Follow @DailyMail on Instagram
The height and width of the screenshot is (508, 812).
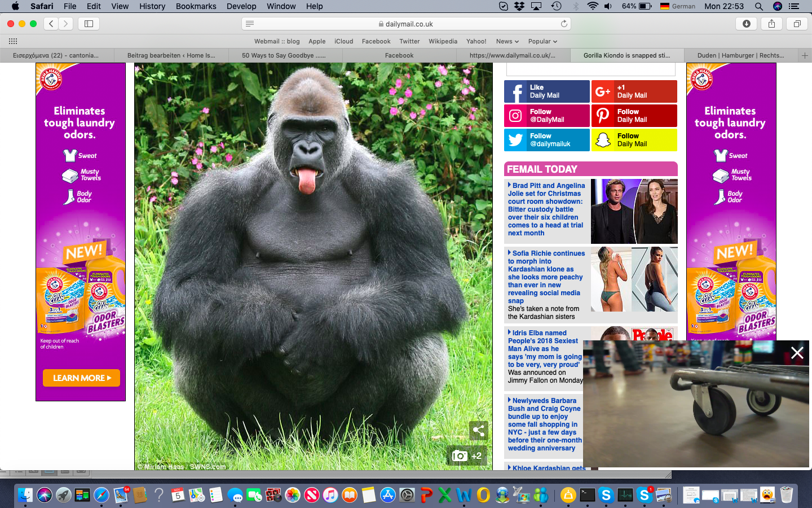coord(547,116)
